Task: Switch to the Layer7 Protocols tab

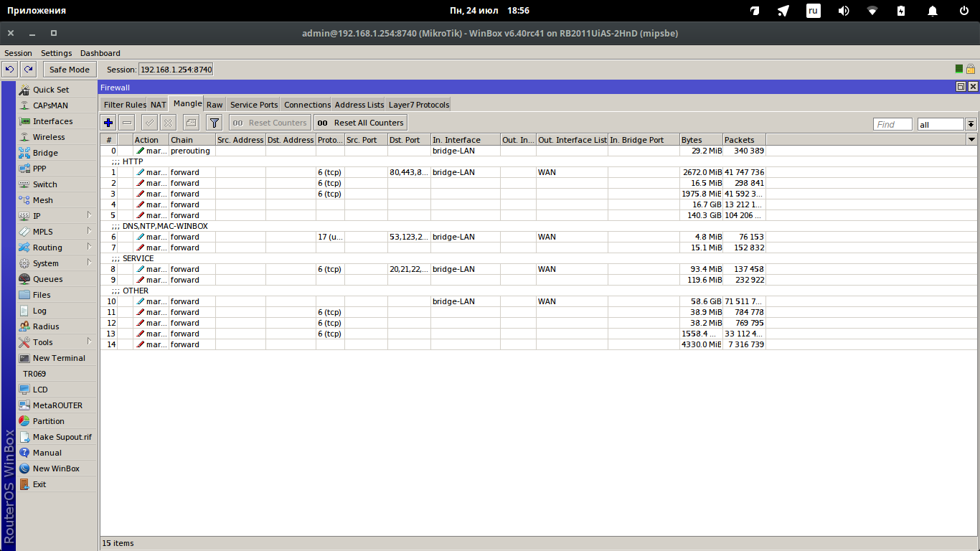Action: [x=419, y=105]
